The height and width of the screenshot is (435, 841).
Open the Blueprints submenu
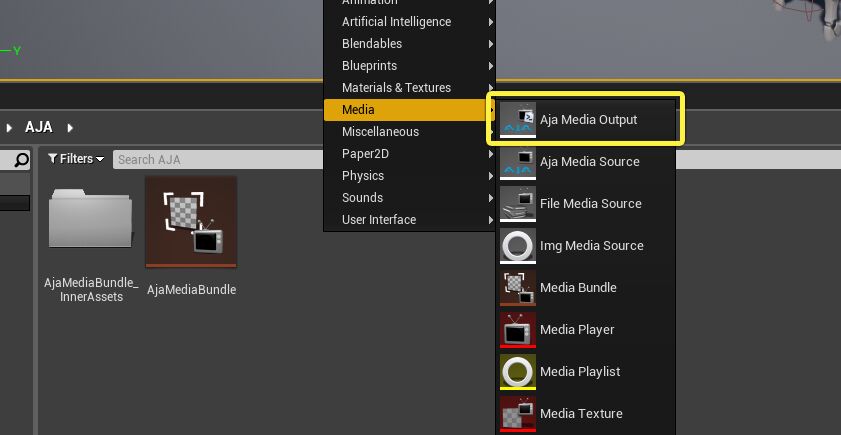pos(410,66)
